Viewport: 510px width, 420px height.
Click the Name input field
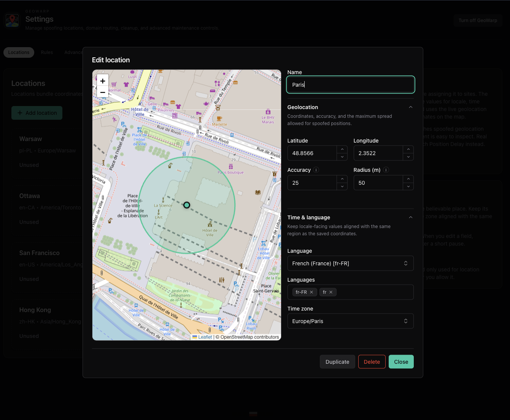pos(350,84)
